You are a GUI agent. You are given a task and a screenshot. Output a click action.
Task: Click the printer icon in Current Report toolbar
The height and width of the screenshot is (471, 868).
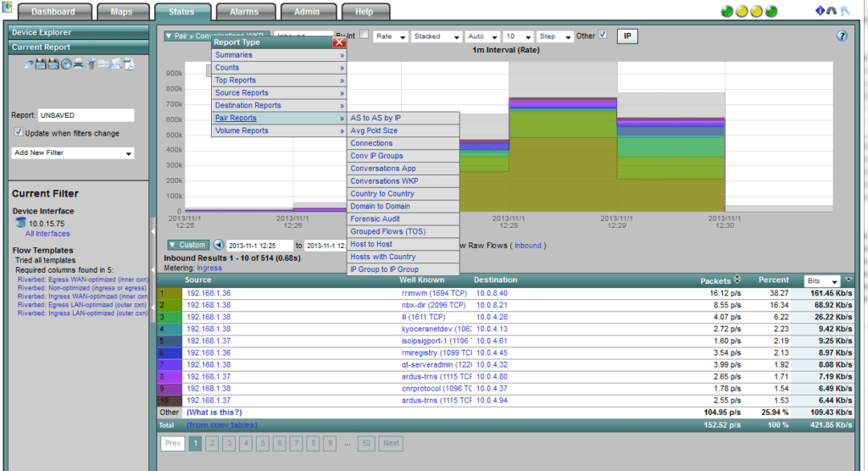tap(78, 64)
